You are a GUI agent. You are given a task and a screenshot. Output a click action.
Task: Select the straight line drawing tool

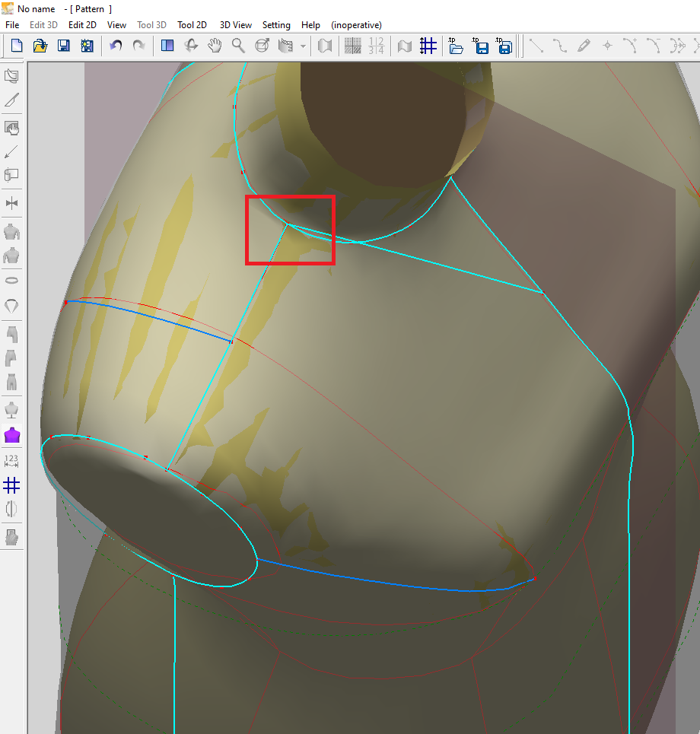536,46
